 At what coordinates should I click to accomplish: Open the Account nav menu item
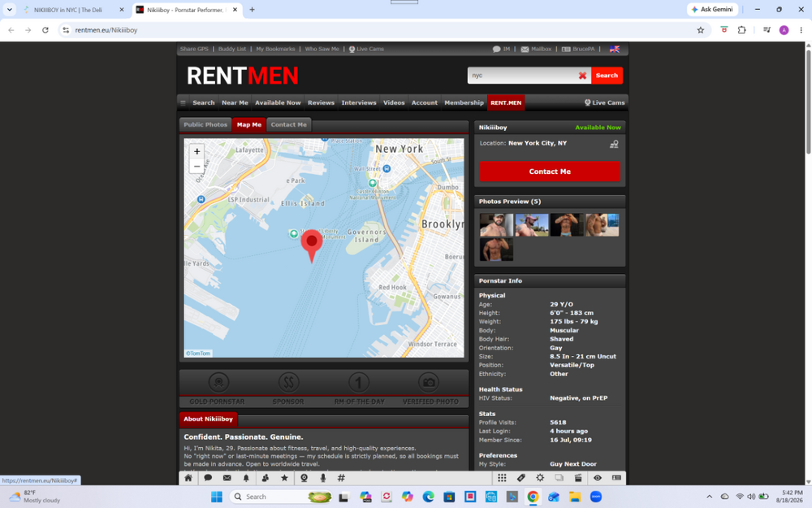(x=425, y=102)
